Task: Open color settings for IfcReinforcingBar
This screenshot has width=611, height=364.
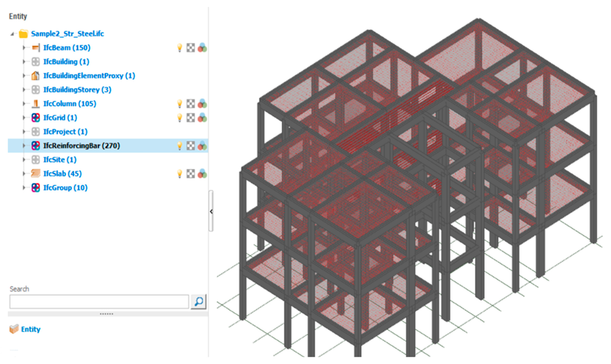Action: coord(202,146)
